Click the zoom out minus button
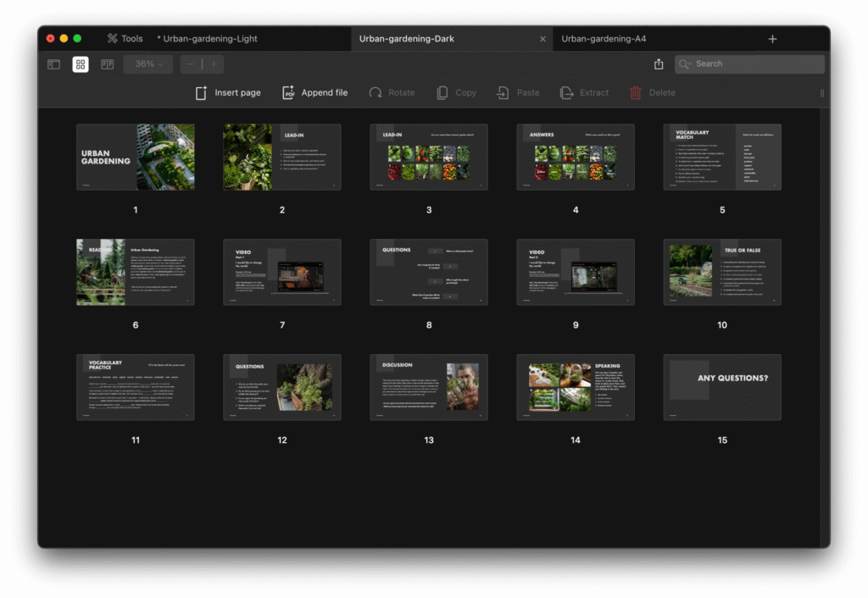Screen dimensions: 868x598 click(191, 64)
